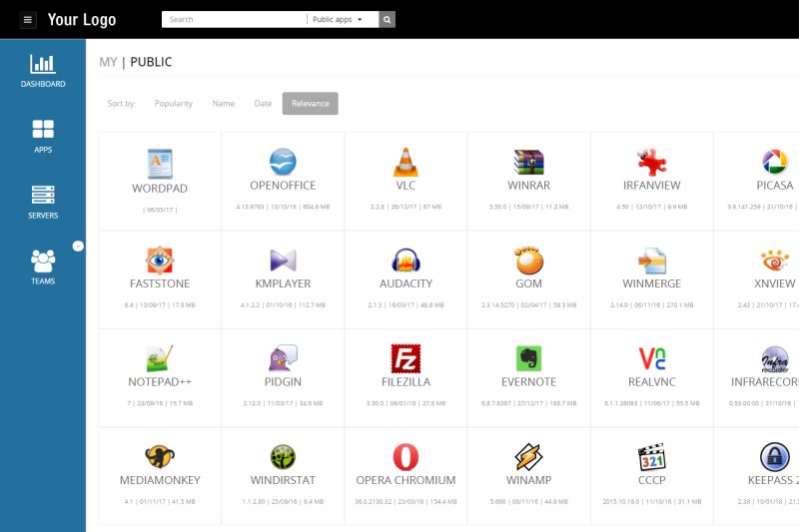Screen dimensions: 799x532
Task: Click the Your Logo home link
Action: click(x=82, y=20)
